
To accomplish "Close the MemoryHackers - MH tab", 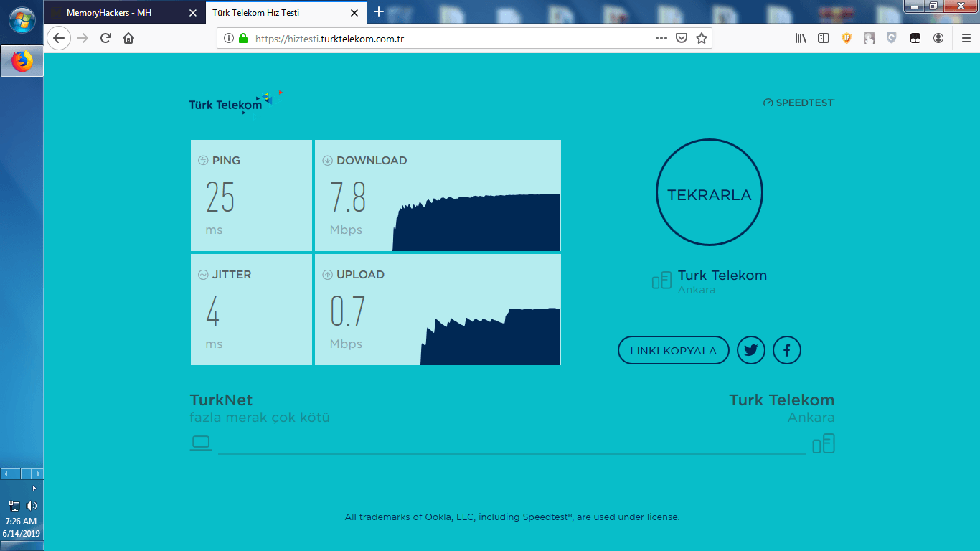I will tap(192, 13).
